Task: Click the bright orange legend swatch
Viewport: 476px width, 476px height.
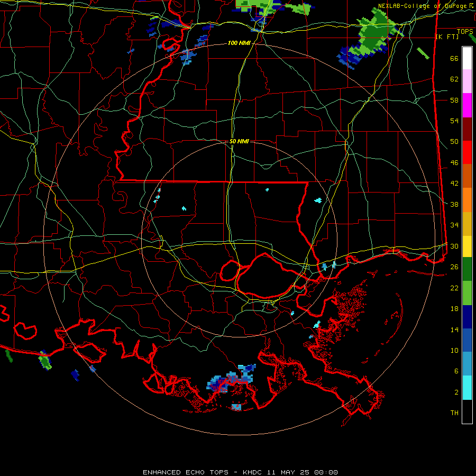Action: click(x=467, y=200)
